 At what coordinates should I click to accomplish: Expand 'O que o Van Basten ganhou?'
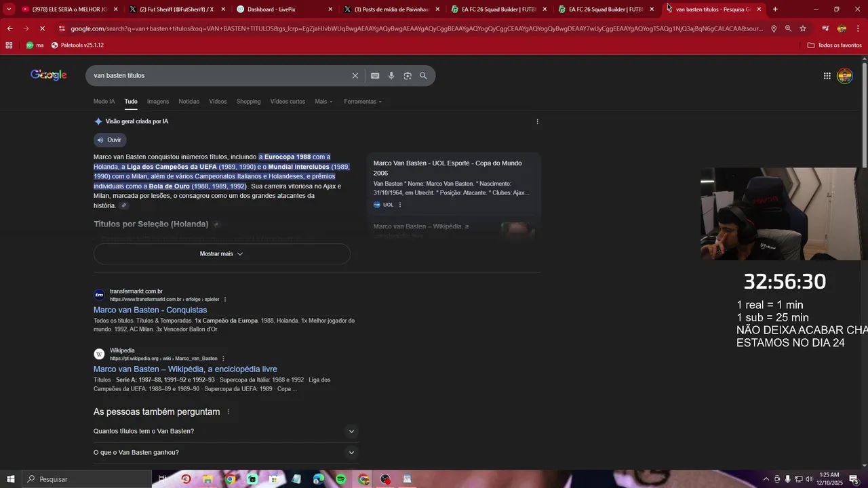click(225, 452)
